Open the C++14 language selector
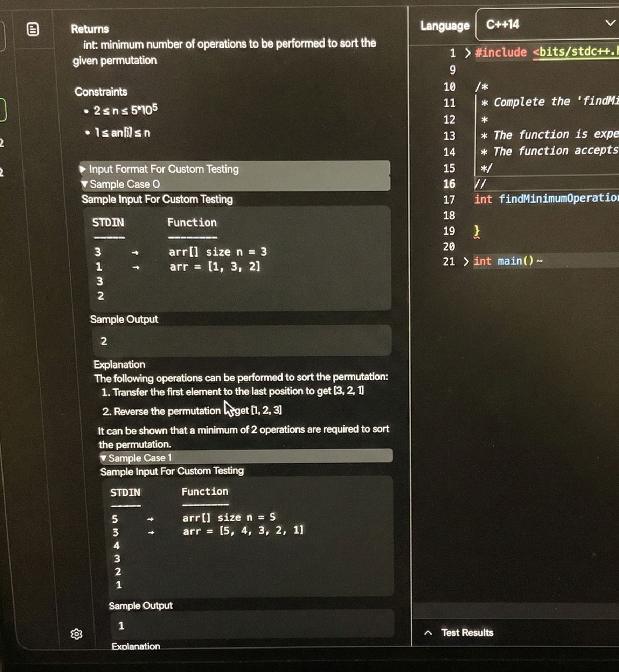The width and height of the screenshot is (619, 672). pos(546,24)
